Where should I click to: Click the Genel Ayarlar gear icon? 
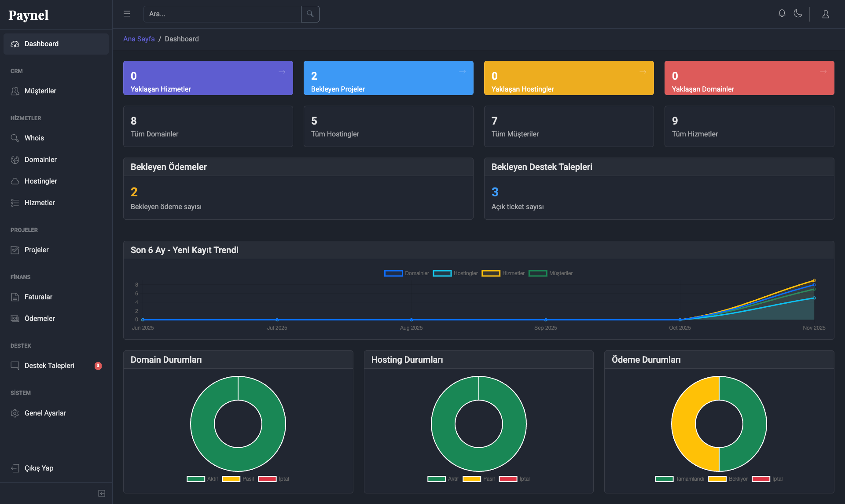pos(15,413)
